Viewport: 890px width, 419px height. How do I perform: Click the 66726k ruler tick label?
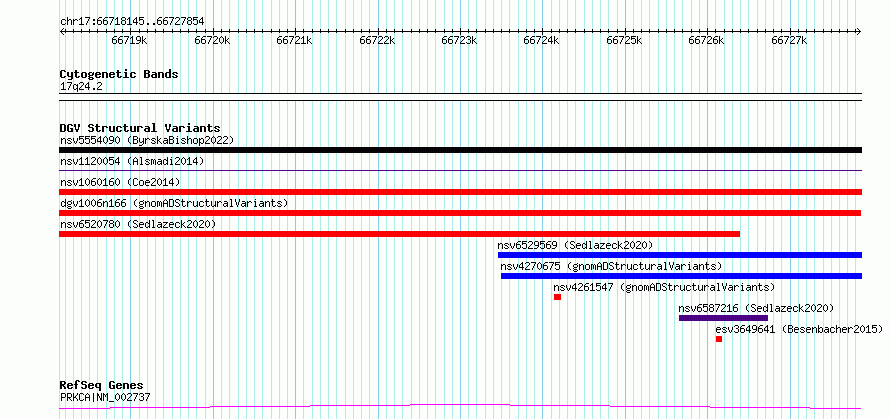coord(707,41)
